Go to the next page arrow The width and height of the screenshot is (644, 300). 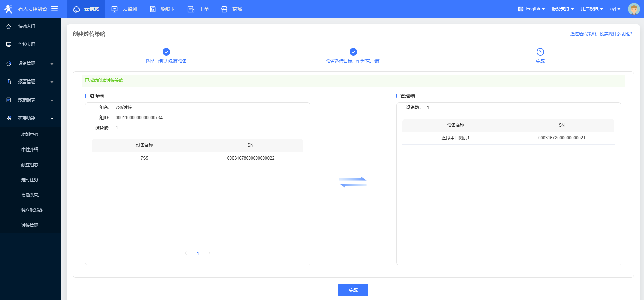pos(209,253)
